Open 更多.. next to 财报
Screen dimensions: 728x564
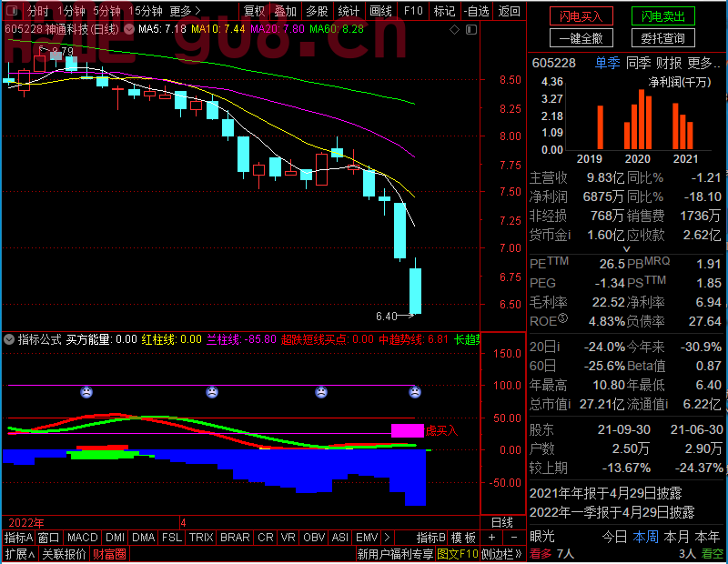pos(703,63)
